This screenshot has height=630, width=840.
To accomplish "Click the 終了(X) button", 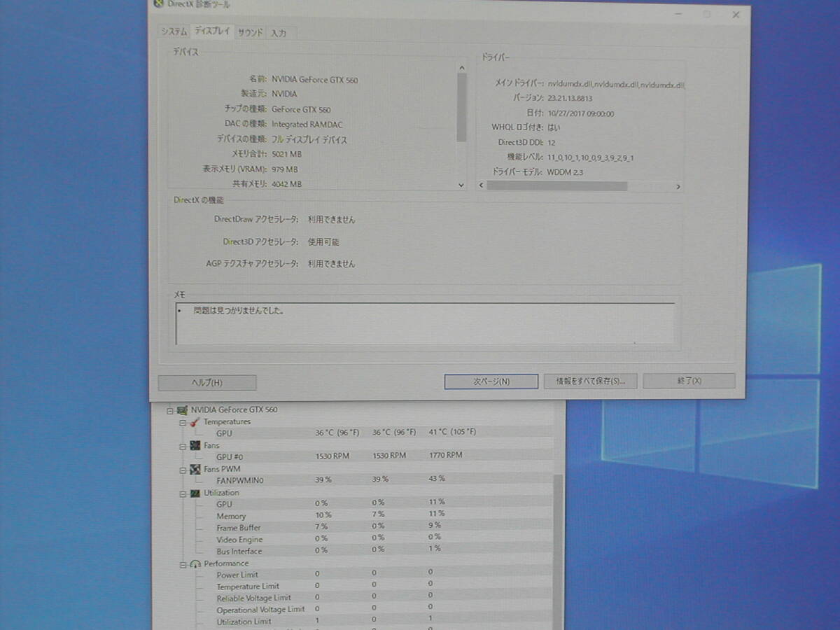I will point(689,381).
